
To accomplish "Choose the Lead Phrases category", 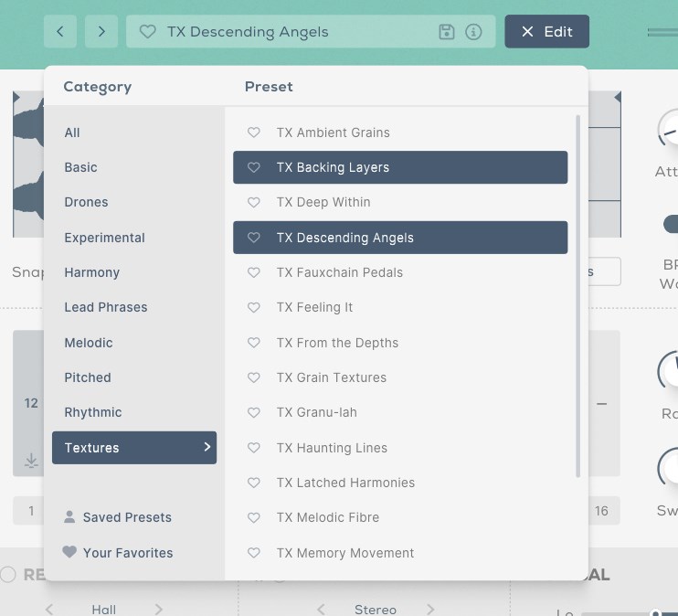I will pyautogui.click(x=105, y=307).
